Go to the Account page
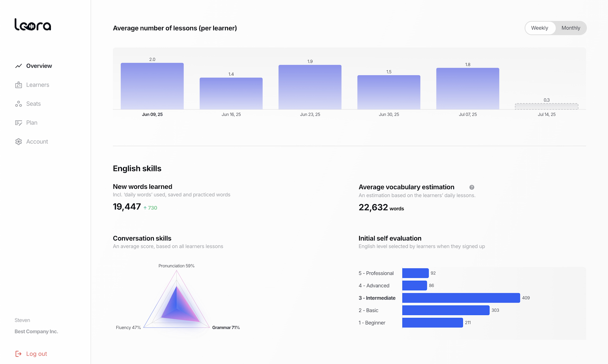This screenshot has height=364, width=608. tap(37, 142)
